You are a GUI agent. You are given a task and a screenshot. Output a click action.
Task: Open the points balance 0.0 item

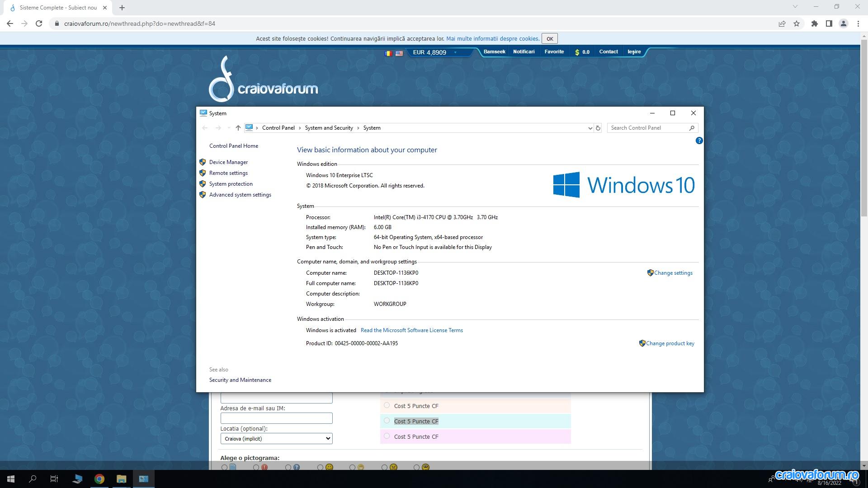582,52
